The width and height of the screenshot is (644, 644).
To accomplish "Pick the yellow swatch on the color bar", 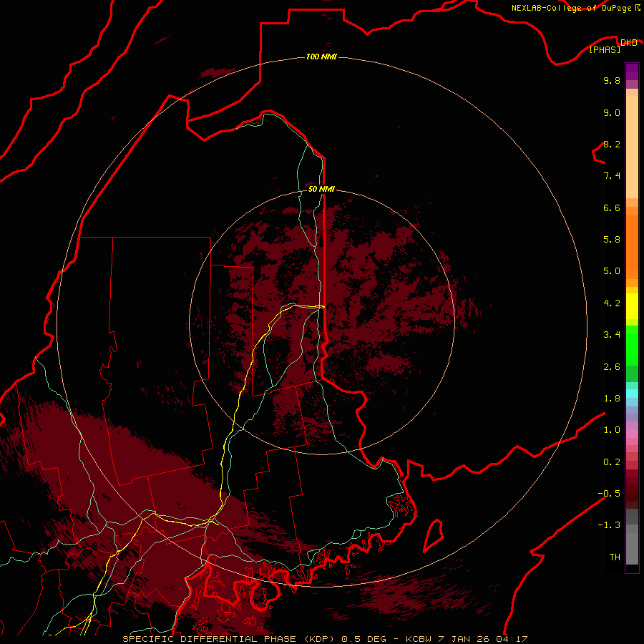I will (632, 306).
